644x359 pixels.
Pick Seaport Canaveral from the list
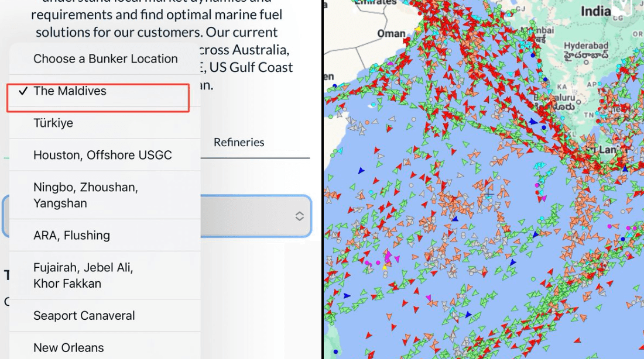click(84, 316)
